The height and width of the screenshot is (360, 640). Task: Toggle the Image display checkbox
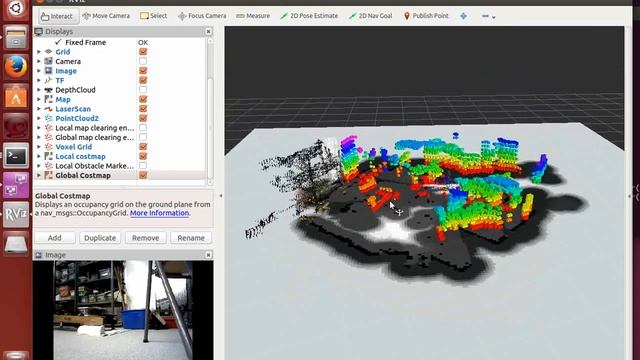click(x=143, y=71)
